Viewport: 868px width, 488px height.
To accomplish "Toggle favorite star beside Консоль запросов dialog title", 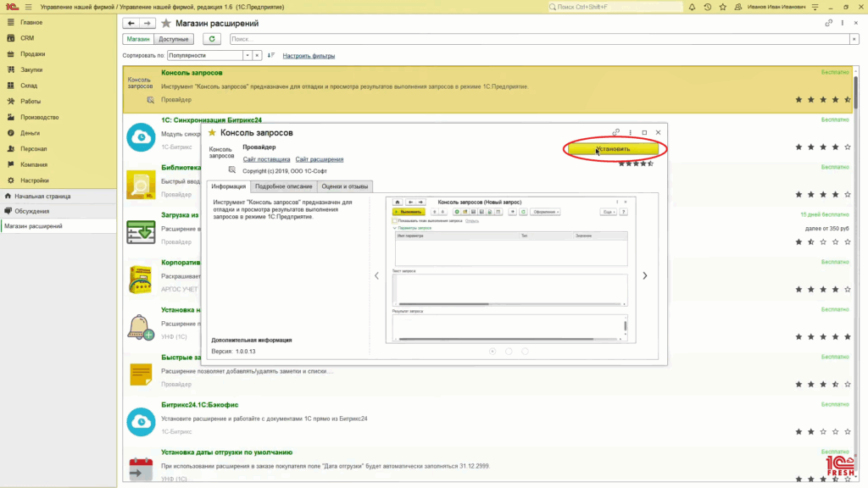I will point(212,133).
